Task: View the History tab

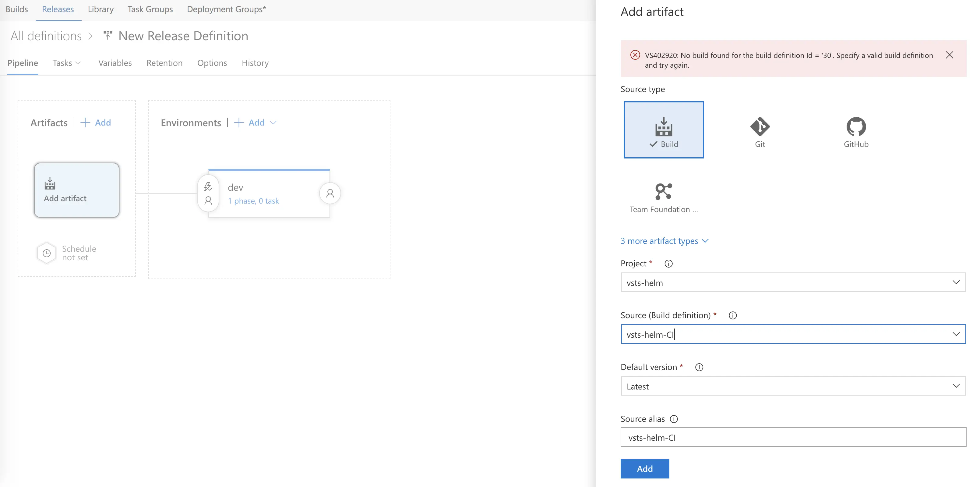Action: pos(255,63)
